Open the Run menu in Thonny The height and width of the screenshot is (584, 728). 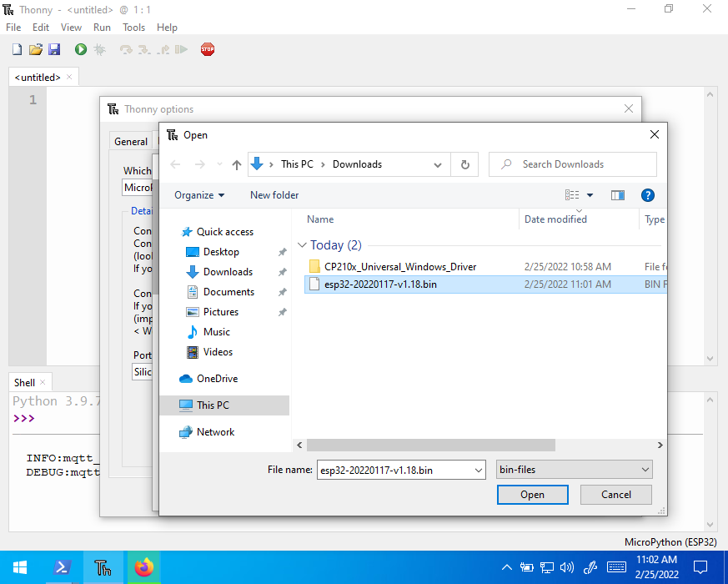coord(102,28)
